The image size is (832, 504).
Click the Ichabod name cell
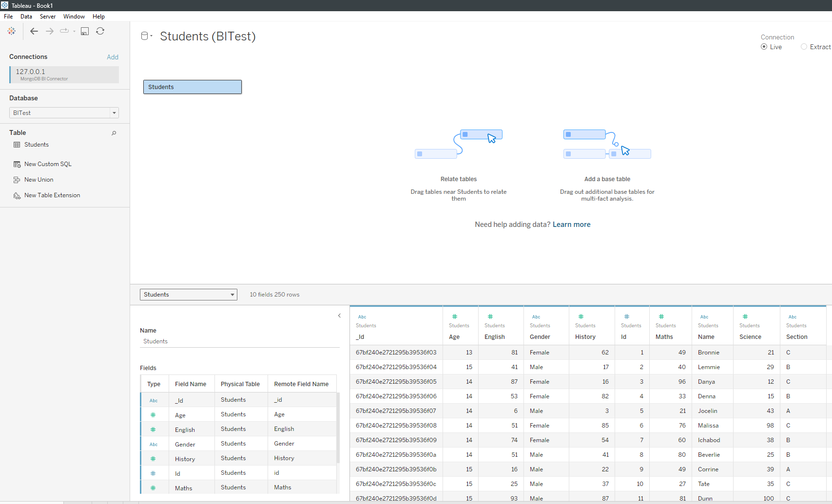pyautogui.click(x=712, y=440)
